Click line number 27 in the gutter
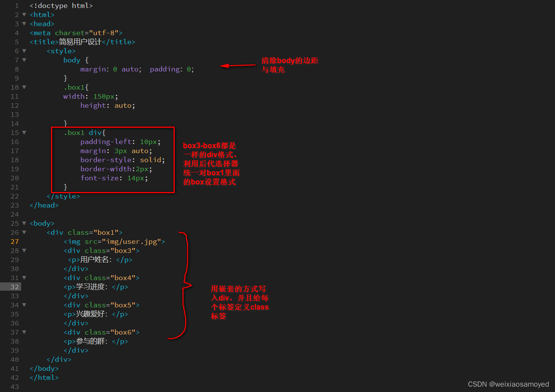 pos(15,242)
